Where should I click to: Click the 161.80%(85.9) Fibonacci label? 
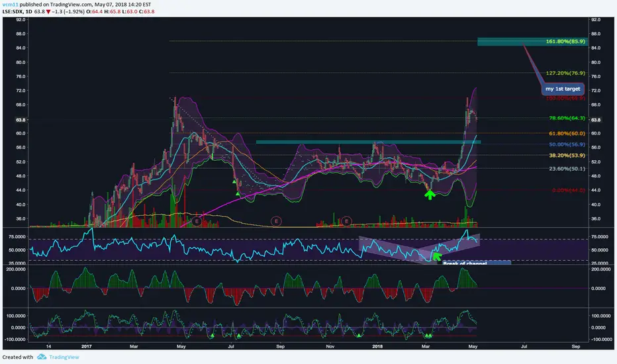pos(565,41)
